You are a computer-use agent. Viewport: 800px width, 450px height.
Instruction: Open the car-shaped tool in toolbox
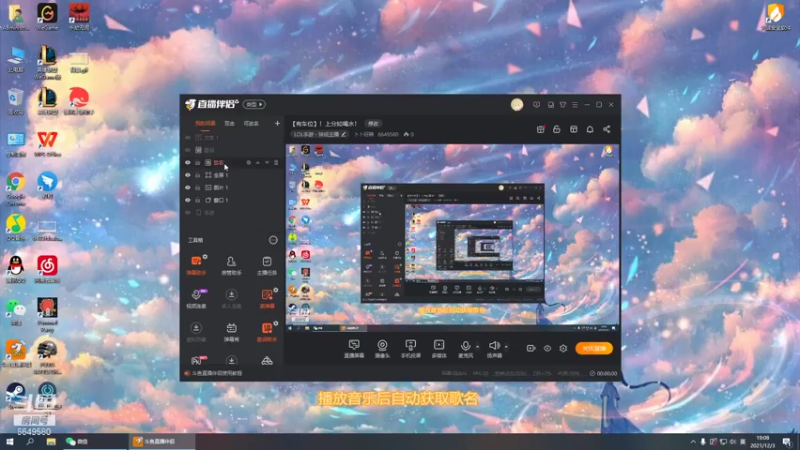(266, 361)
